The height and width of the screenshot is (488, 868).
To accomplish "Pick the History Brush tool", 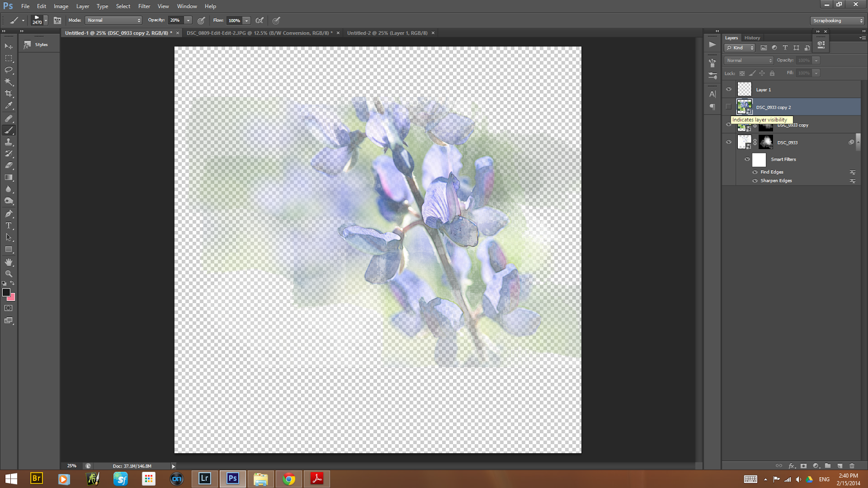I will 9,154.
